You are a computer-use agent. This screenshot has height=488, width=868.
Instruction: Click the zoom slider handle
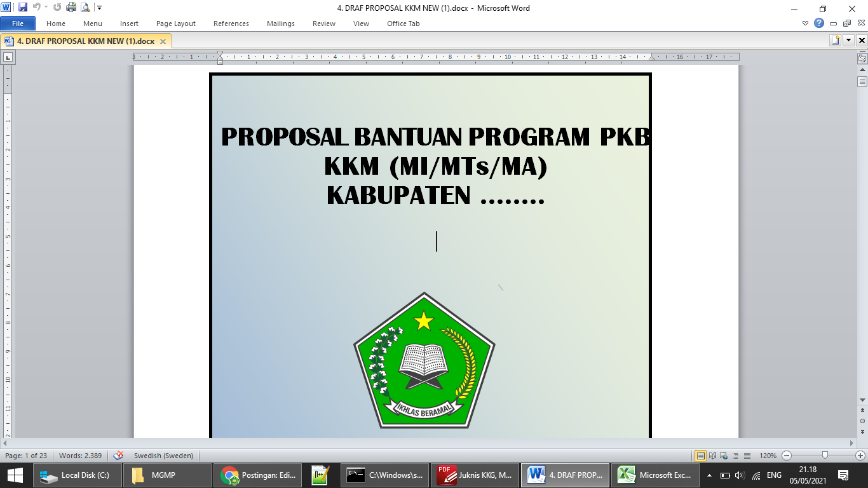point(825,455)
